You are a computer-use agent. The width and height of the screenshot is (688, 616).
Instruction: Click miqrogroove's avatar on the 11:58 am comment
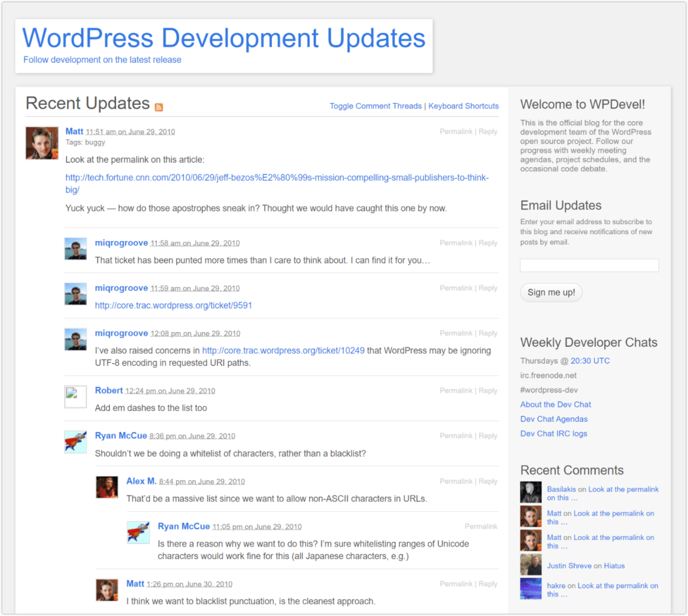(x=75, y=249)
